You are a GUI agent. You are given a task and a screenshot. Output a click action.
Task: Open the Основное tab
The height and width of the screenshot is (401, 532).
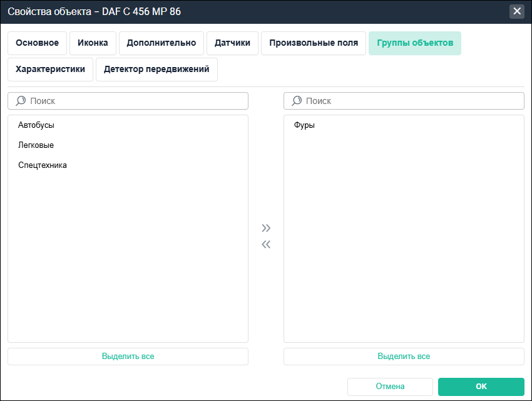(38, 43)
